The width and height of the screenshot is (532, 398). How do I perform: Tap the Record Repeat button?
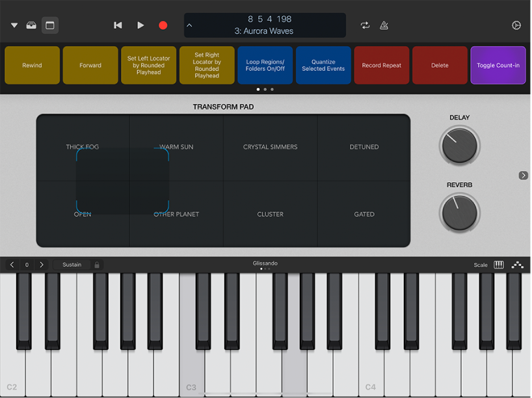click(x=381, y=65)
